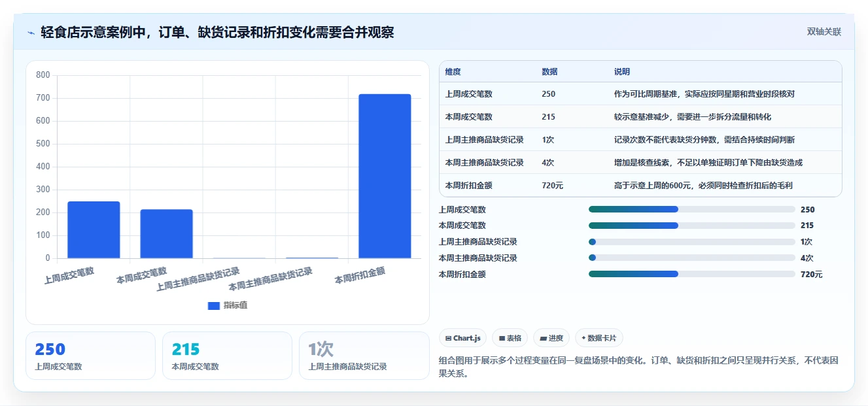The image size is (868, 406).
Task: Click the 双轴关联 label in header
Action: coord(824,32)
